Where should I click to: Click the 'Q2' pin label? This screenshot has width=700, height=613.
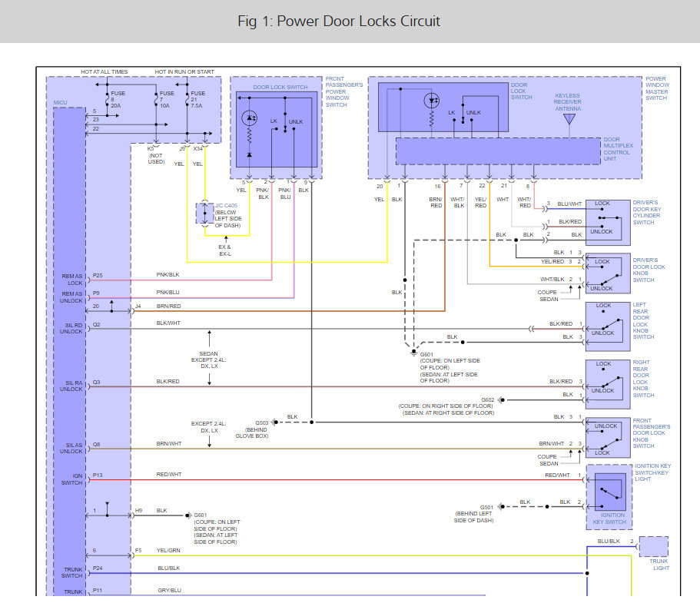click(x=96, y=324)
